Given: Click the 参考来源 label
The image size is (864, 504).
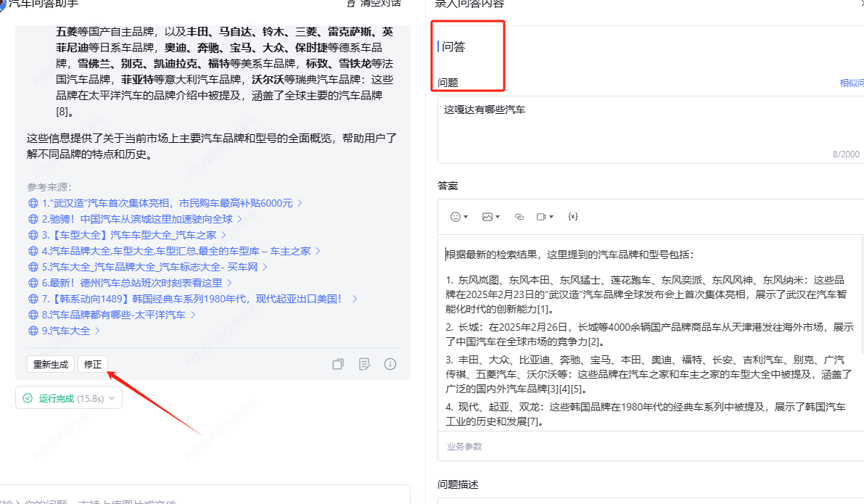Looking at the screenshot, I should pyautogui.click(x=49, y=187).
